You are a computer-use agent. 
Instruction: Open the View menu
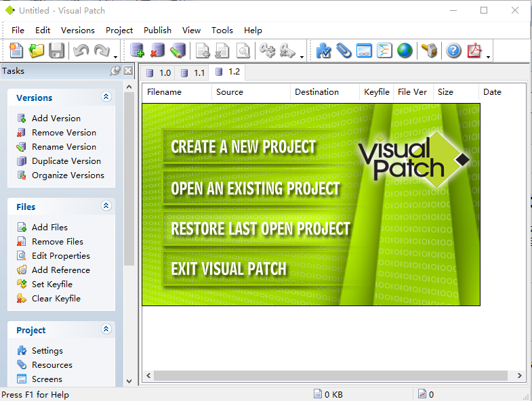click(191, 30)
